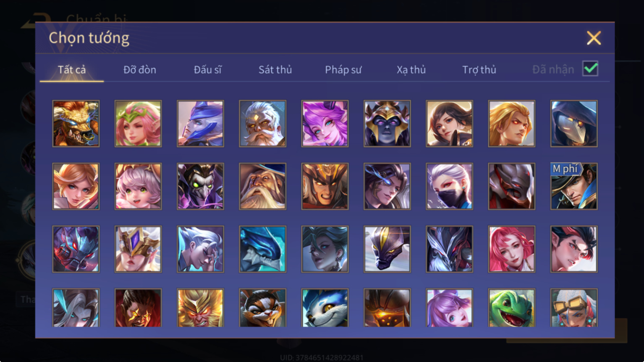The width and height of the screenshot is (644, 362).
Task: Select the golden monkey king hero
Action: pos(200,308)
